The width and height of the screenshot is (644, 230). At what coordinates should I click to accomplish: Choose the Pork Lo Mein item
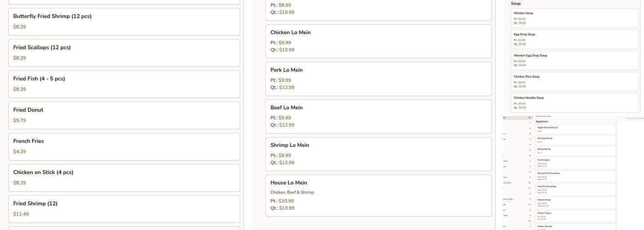pos(378,79)
